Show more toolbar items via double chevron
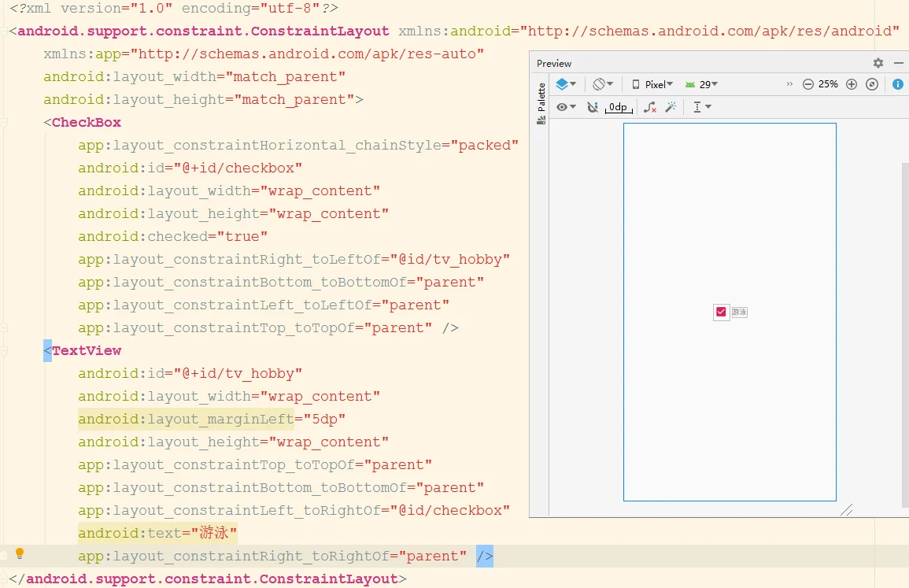909x588 pixels. 789,84
